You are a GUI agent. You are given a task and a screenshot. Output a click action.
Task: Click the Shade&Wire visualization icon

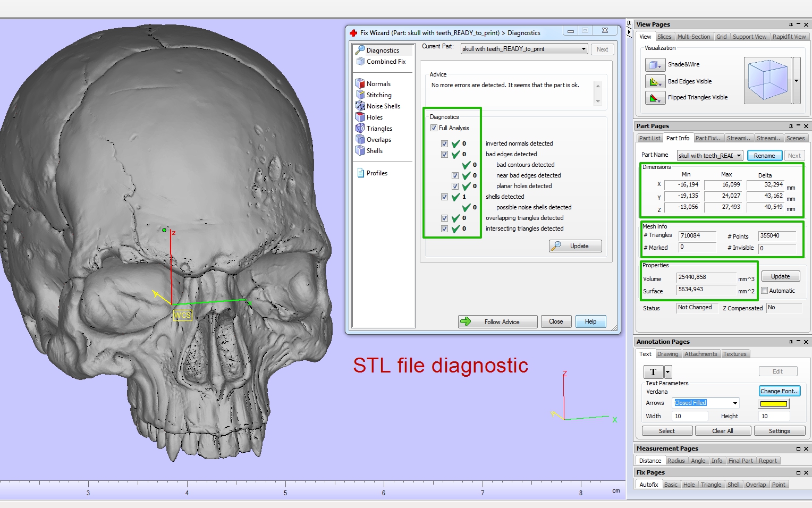tap(655, 65)
